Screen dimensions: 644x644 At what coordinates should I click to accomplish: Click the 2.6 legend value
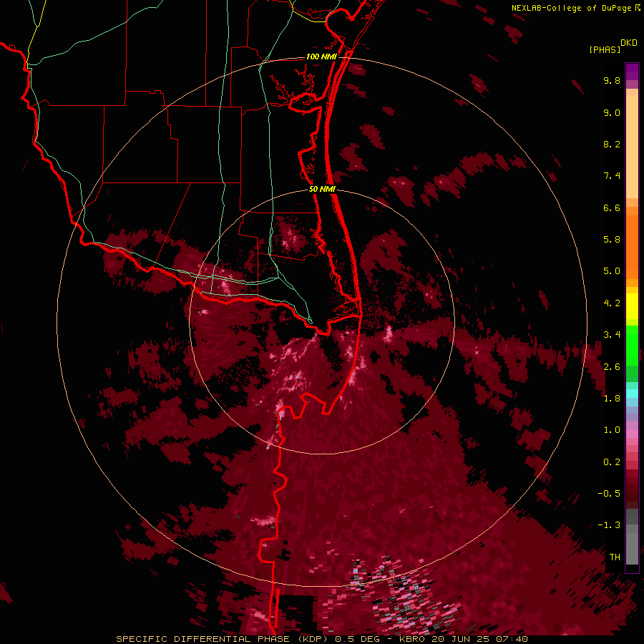point(612,367)
